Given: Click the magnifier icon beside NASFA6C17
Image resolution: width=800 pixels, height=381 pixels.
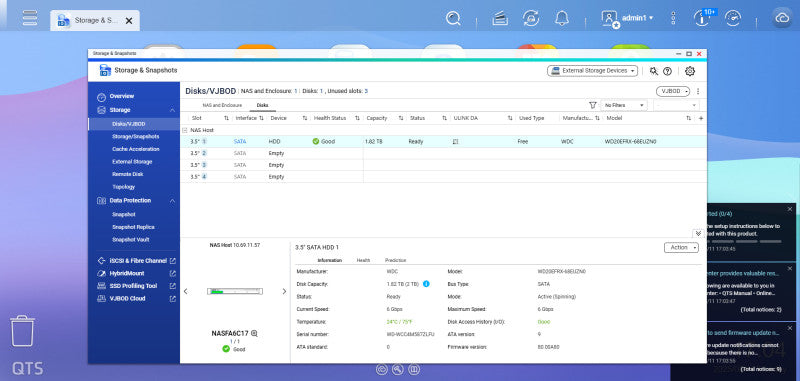Looking at the screenshot, I should point(254,334).
